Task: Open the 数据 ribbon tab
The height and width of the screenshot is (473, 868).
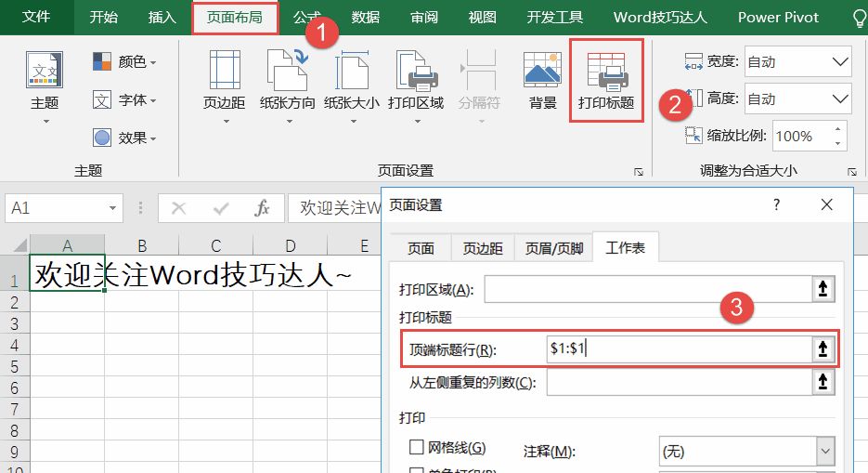Action: pos(366,17)
